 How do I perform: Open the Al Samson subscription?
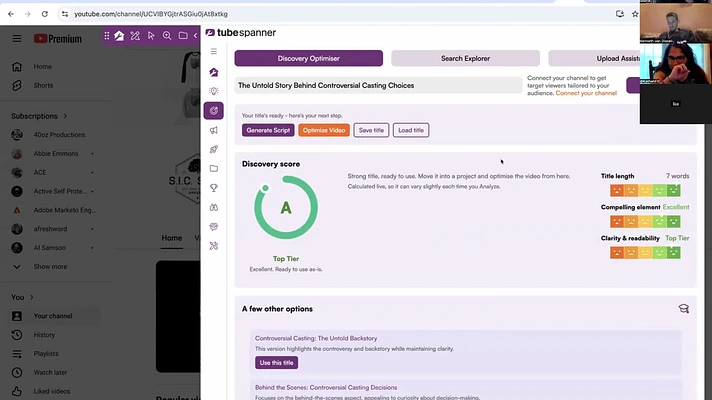coord(51,248)
